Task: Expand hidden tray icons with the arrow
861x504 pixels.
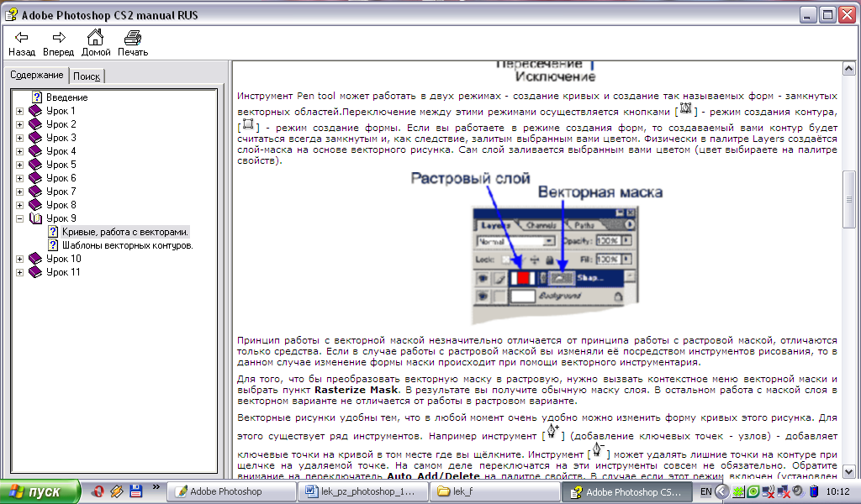Action: 721,491
